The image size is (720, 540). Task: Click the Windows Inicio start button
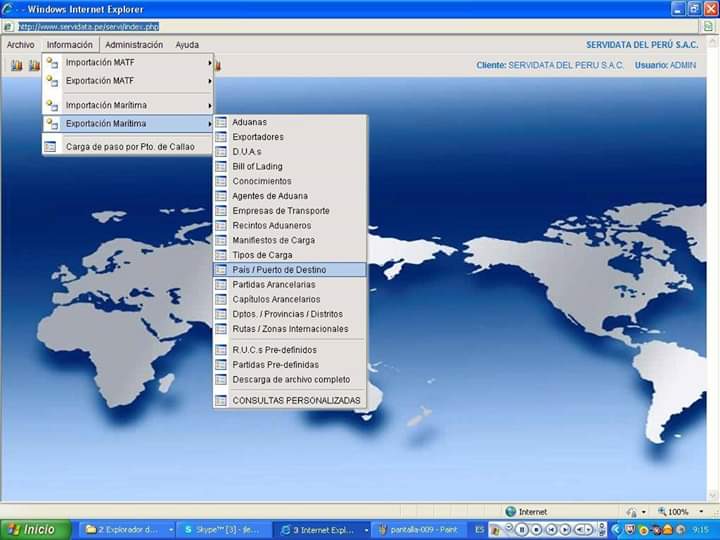point(36,529)
